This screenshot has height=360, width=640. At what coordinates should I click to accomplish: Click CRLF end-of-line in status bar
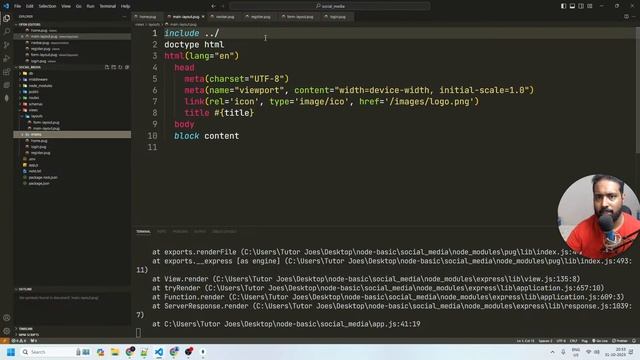[x=573, y=340]
